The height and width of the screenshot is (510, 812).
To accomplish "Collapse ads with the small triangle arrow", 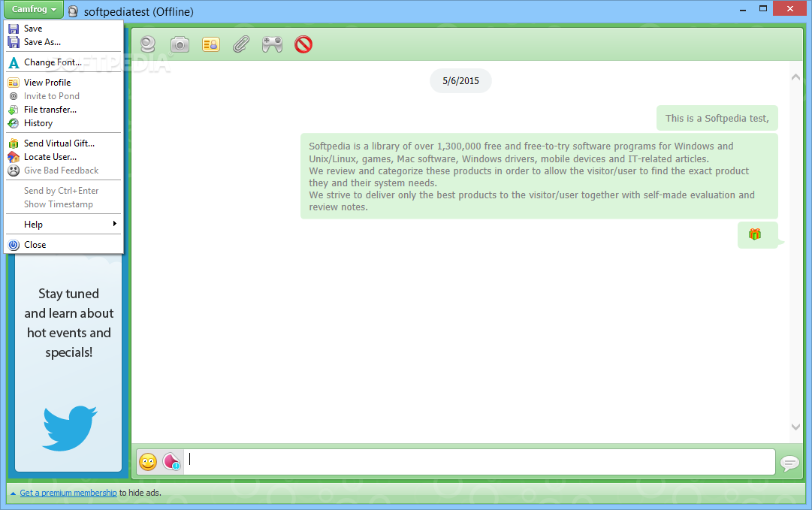I will point(13,493).
